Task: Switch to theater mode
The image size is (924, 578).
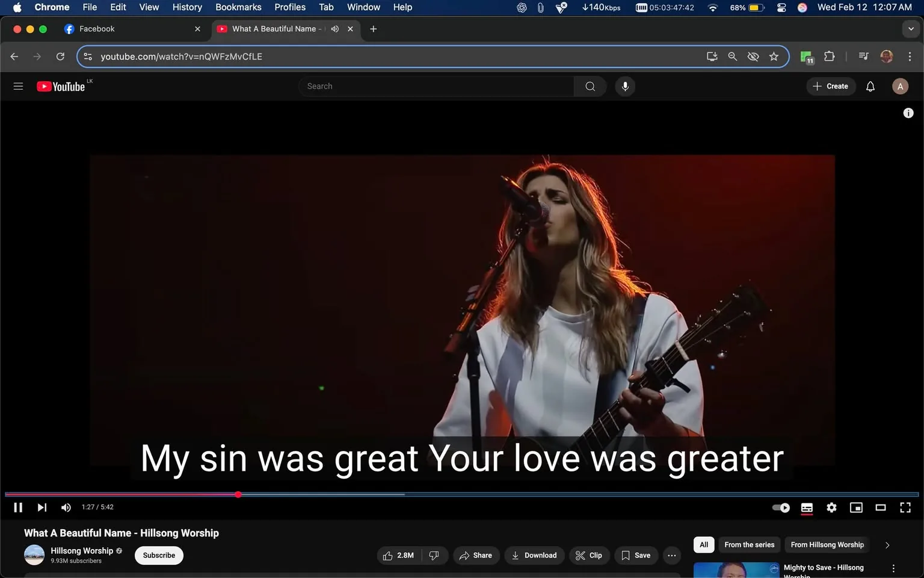Action: pos(881,507)
